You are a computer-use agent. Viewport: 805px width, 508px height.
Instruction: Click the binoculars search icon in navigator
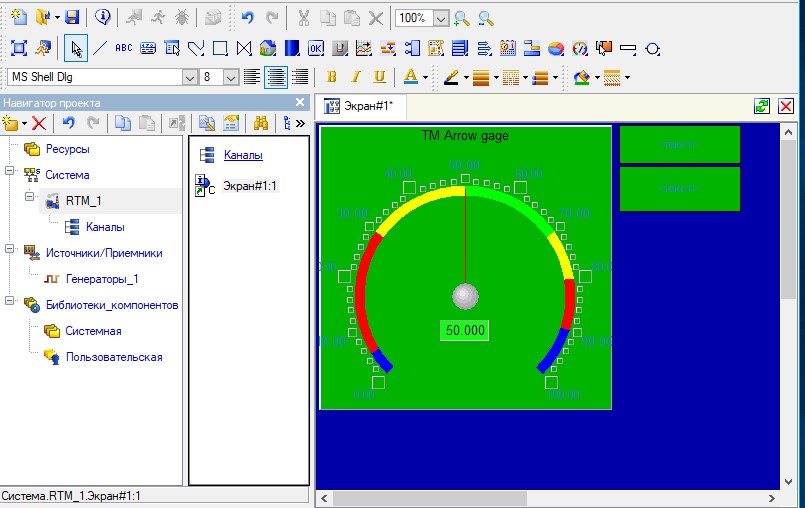coord(260,123)
